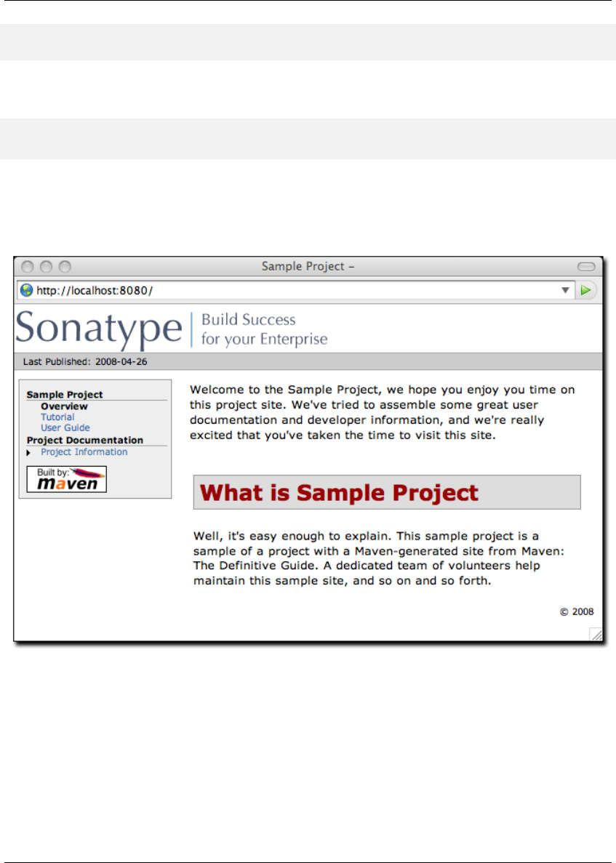Click the Sample Project sidebar heading
Screen dimensions: 616x863
pos(65,395)
